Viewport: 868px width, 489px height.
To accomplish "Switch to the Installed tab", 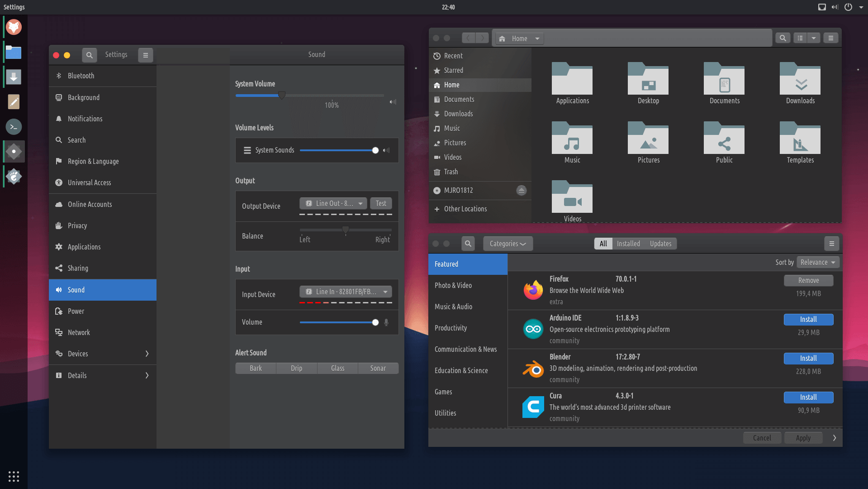I will 628,244.
